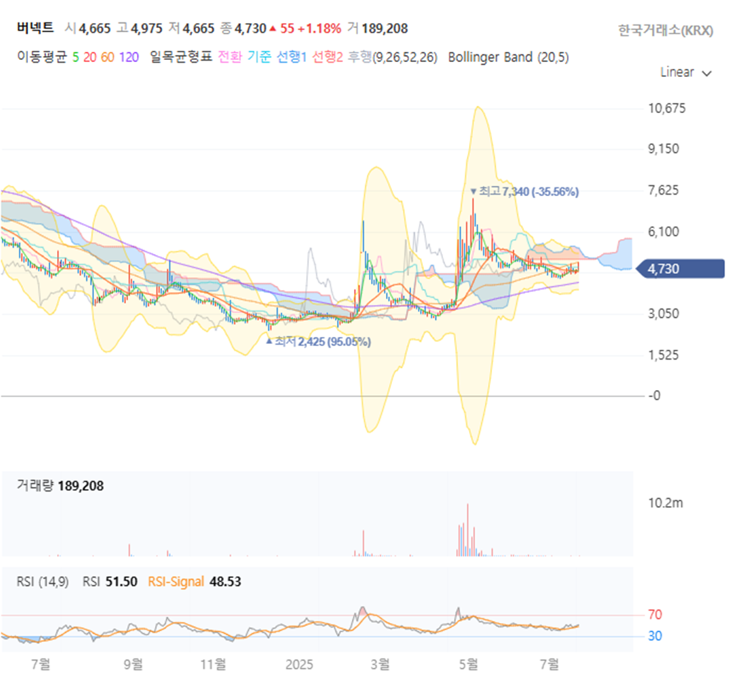Click the 최고 7,340 high marker

(524, 191)
